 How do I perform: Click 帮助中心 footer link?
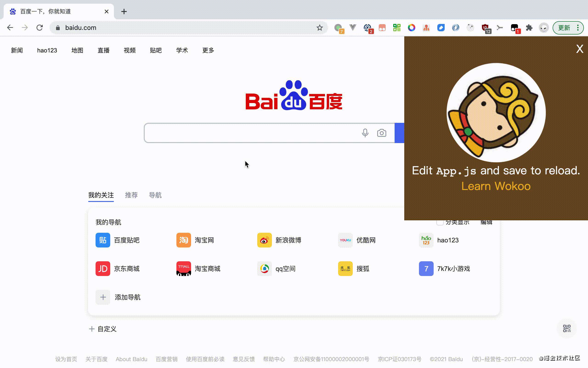tap(274, 359)
